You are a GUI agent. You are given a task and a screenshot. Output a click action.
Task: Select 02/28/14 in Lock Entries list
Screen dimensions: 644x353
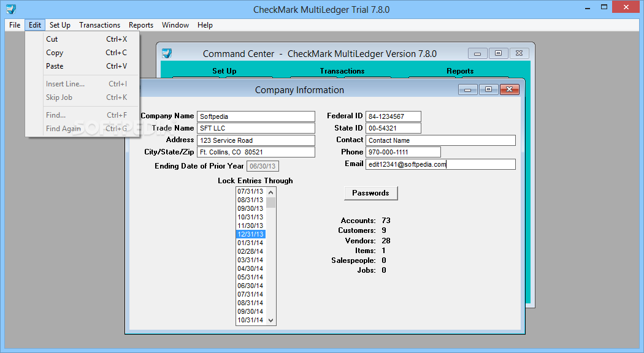(250, 252)
